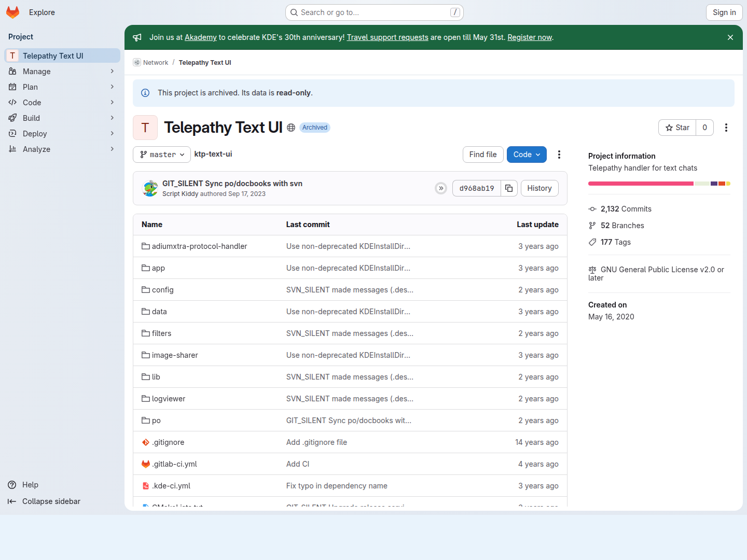Expand the Deploy sidebar section

coord(62,134)
